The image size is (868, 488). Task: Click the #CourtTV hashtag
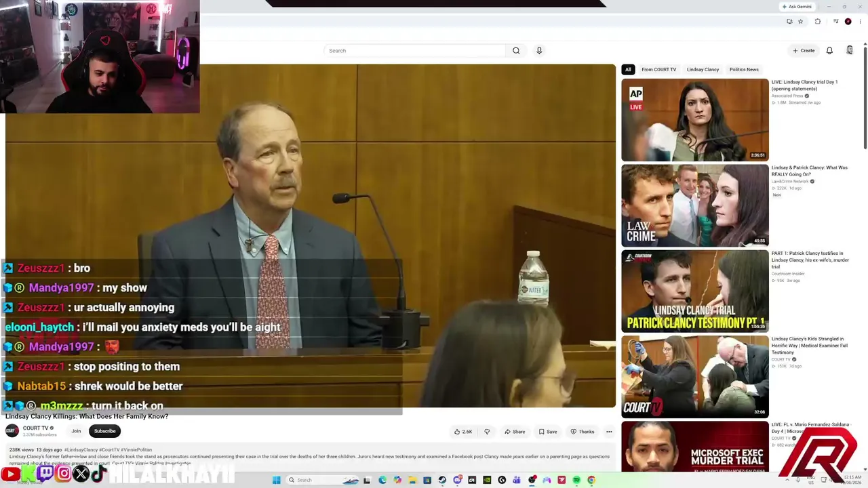pos(108,450)
